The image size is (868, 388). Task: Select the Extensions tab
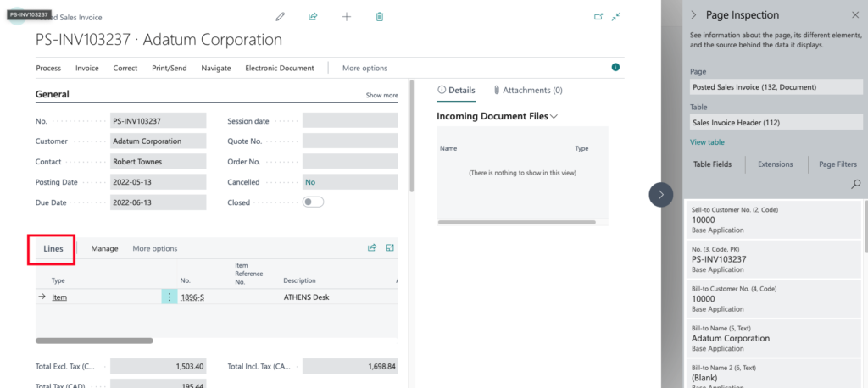(775, 164)
